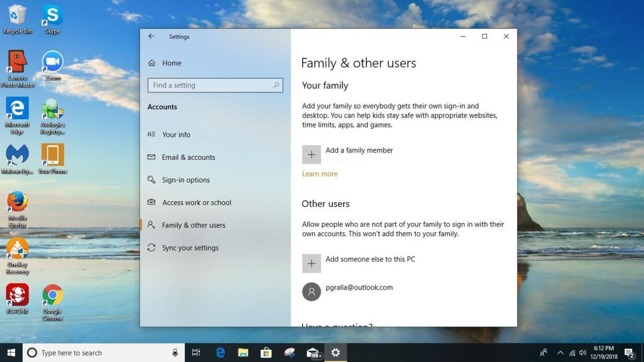This screenshot has height=362, width=644.
Task: Click the volume speaker icon in system tray
Action: click(583, 352)
